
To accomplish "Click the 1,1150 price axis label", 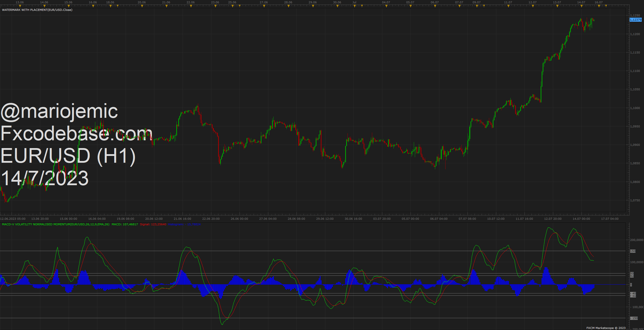I will tap(635, 52).
